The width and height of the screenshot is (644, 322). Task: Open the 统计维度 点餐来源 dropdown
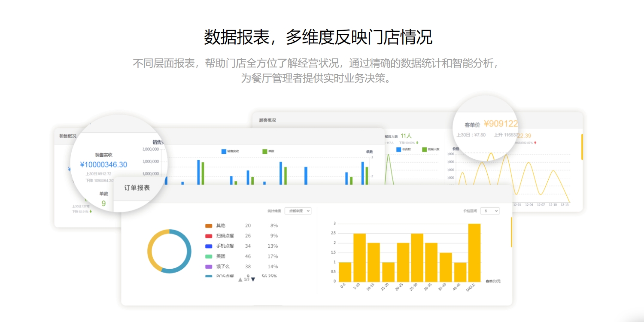298,211
